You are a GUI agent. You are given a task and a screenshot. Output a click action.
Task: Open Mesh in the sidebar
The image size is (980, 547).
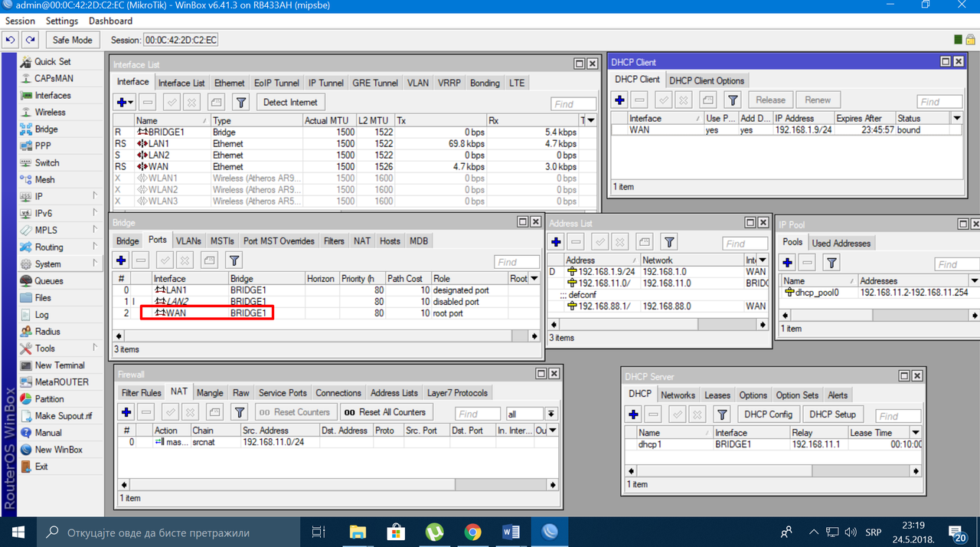tap(44, 179)
